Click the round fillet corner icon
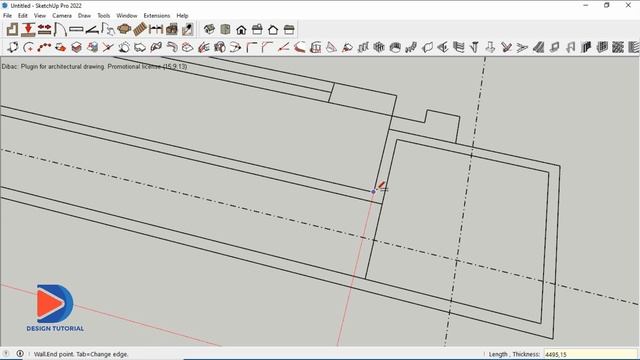 tap(251, 47)
